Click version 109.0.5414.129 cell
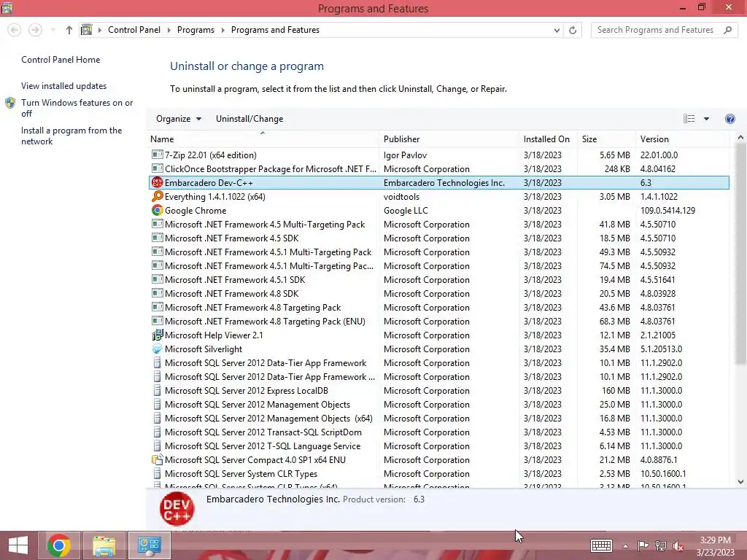Screen dimensions: 747x560 pyautogui.click(x=667, y=210)
